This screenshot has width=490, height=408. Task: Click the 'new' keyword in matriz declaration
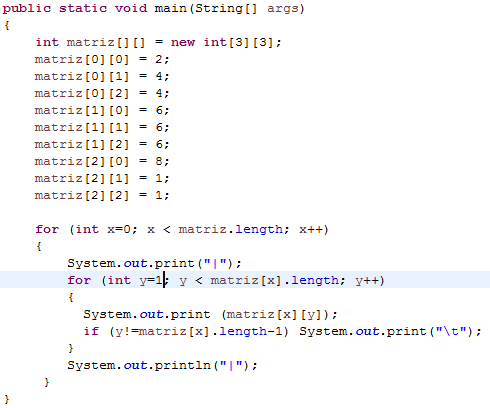183,42
